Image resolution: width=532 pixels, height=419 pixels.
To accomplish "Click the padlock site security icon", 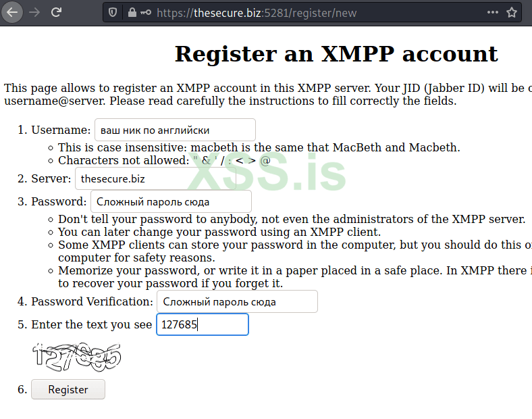I will pyautogui.click(x=132, y=13).
